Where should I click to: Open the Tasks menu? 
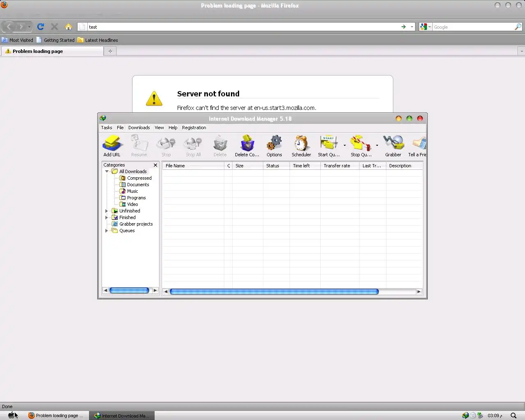(107, 128)
